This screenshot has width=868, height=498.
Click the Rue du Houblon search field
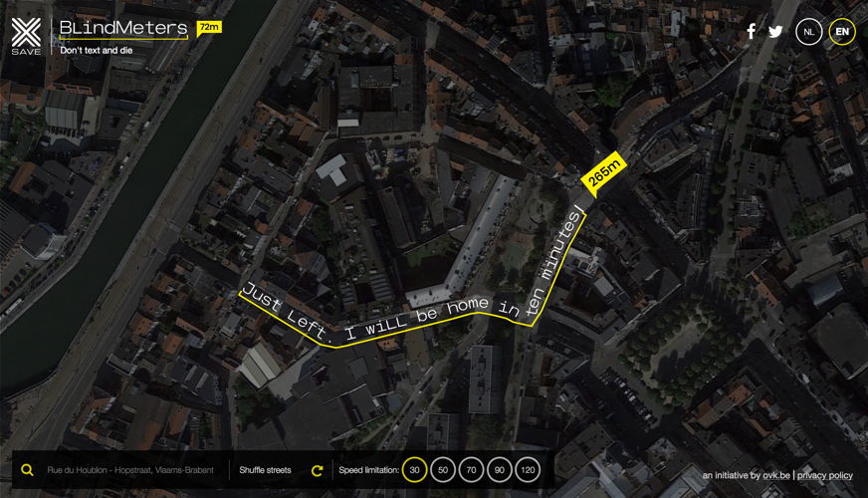point(130,470)
